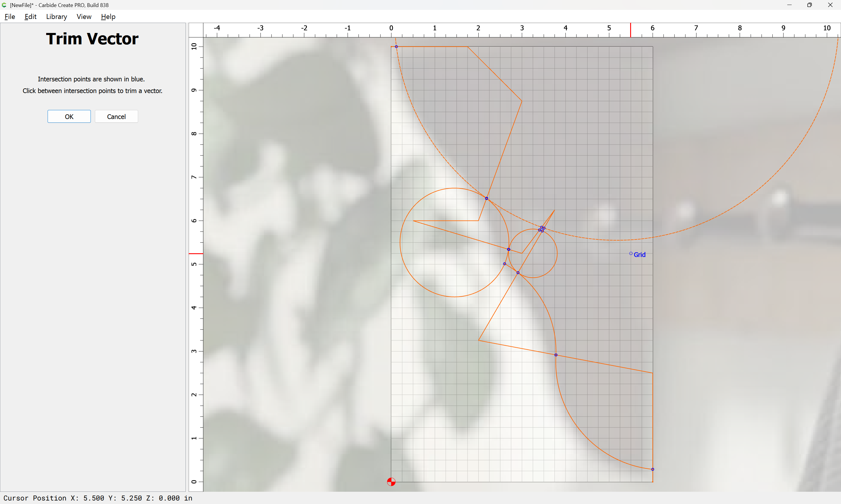Click the blue Grid snap indicator circle
The height and width of the screenshot is (504, 841).
tap(631, 253)
